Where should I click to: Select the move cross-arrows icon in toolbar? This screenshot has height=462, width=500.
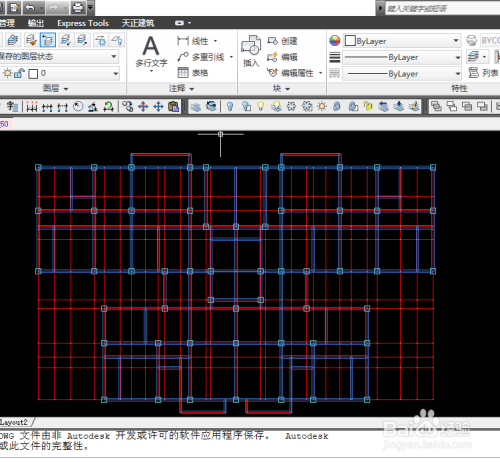click(158, 107)
